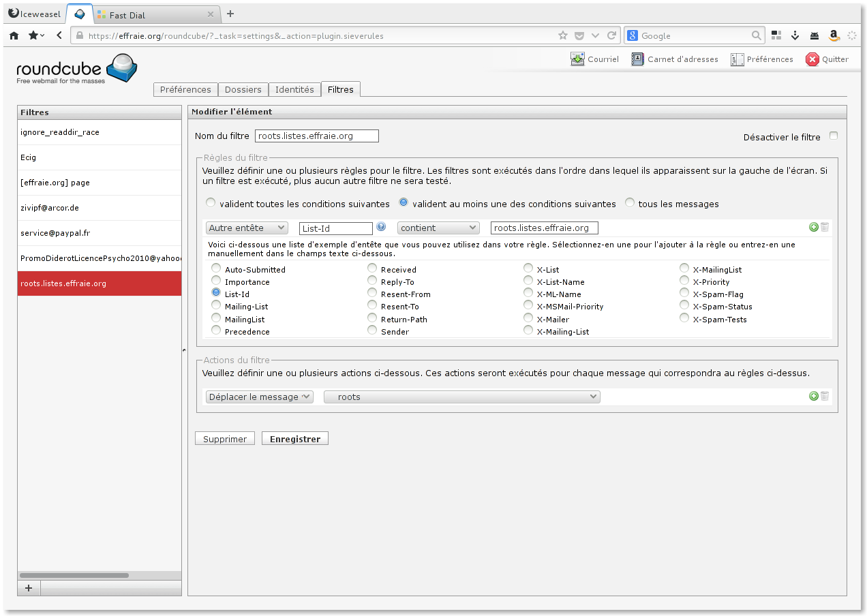Select the X-Spam-Flag header radio button

684,293
